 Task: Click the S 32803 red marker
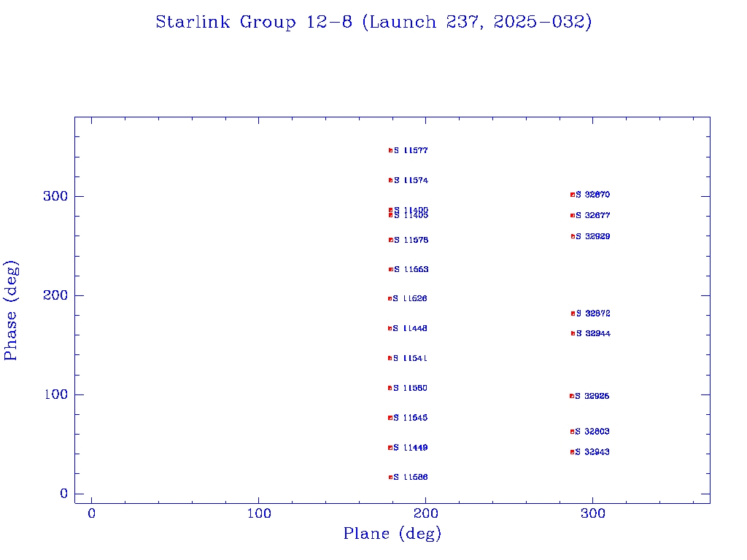(x=573, y=432)
